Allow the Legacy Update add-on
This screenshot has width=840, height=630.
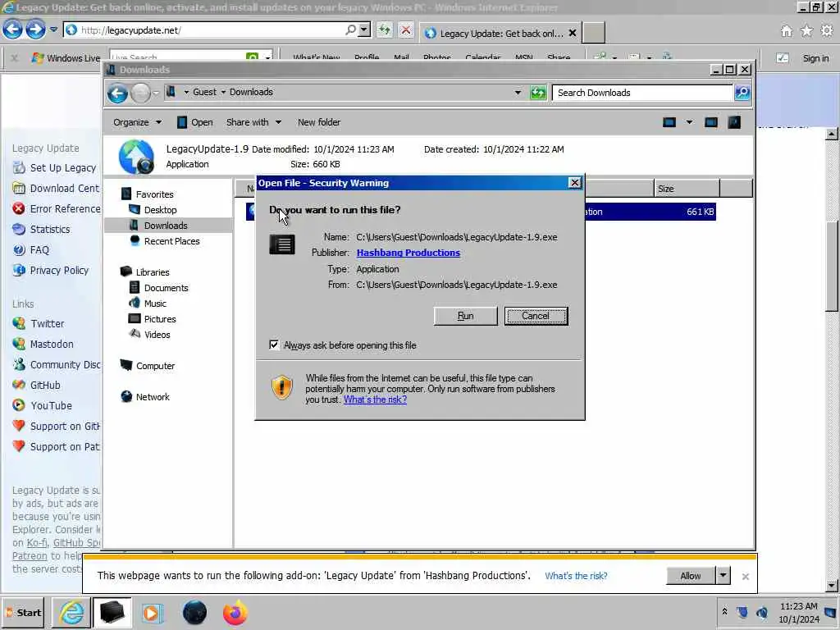tap(691, 576)
